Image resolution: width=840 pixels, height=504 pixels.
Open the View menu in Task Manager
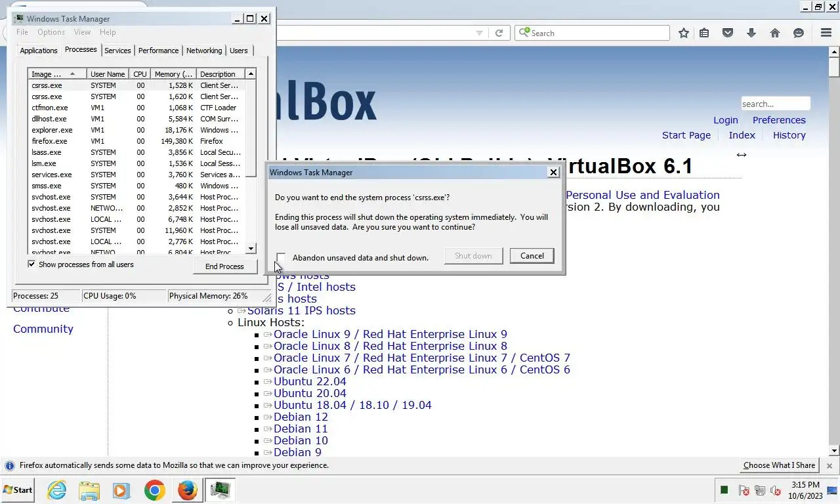pyautogui.click(x=82, y=32)
